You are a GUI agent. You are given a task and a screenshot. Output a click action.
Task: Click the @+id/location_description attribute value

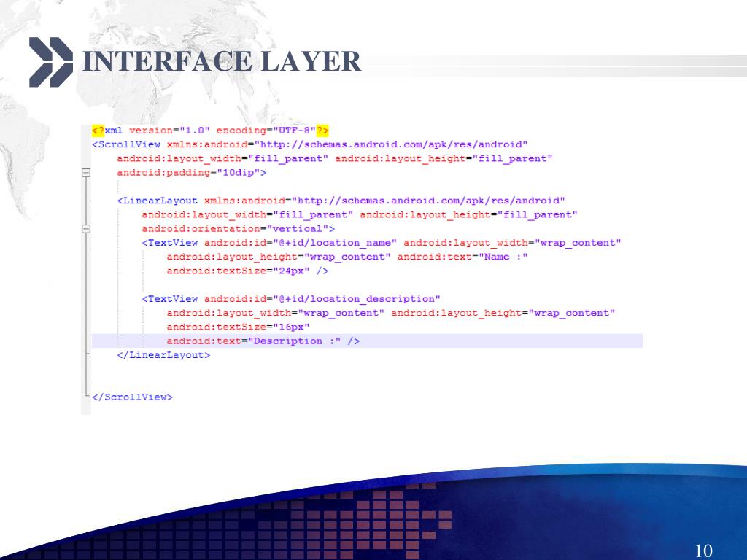(x=357, y=299)
